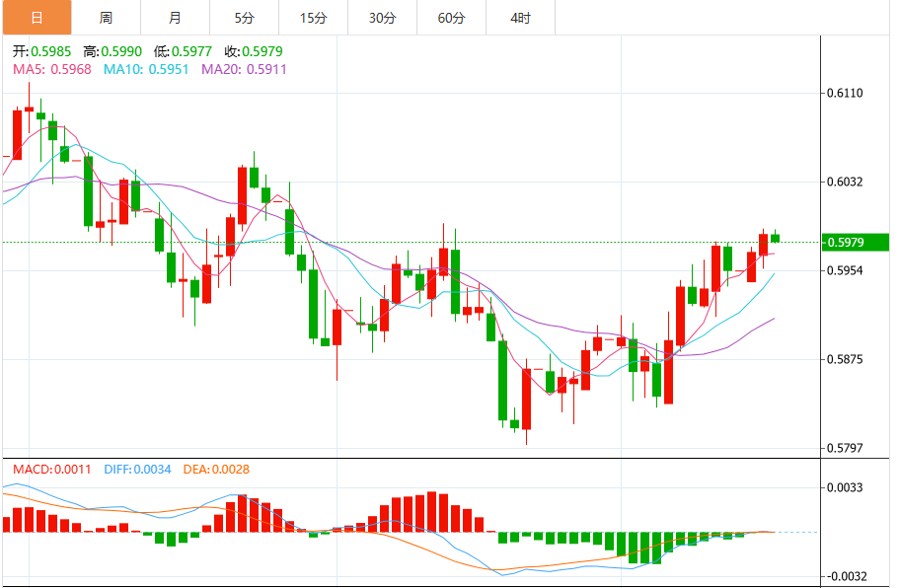
Task: Show the 30分 chart tab
Action: pos(382,18)
